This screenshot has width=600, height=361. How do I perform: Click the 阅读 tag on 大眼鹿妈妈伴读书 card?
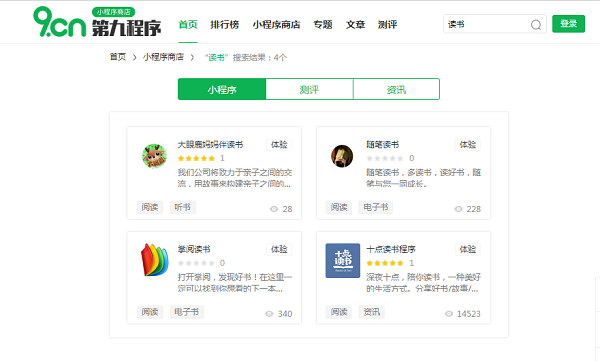150,207
